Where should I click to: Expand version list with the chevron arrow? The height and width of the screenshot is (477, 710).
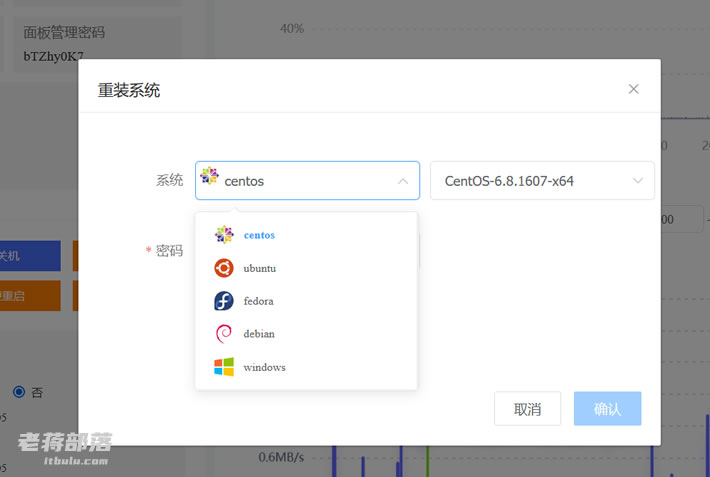(638, 181)
